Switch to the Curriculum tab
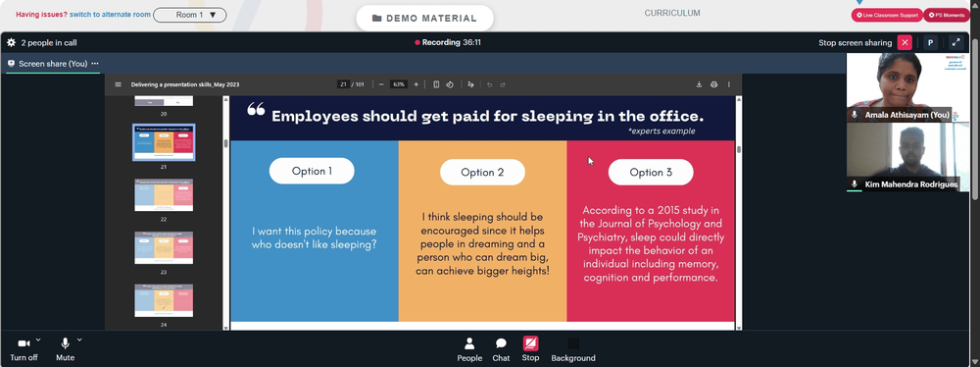This screenshot has width=980, height=367. click(672, 13)
